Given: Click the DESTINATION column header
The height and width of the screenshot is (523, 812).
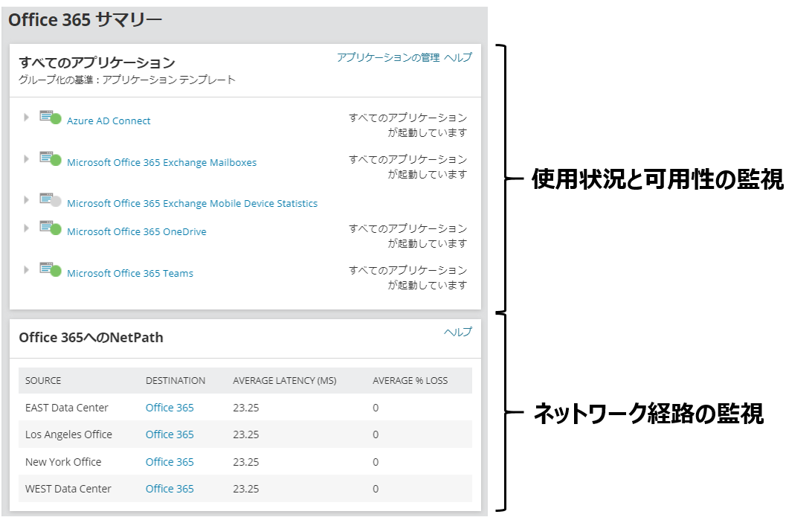Looking at the screenshot, I should (x=175, y=380).
